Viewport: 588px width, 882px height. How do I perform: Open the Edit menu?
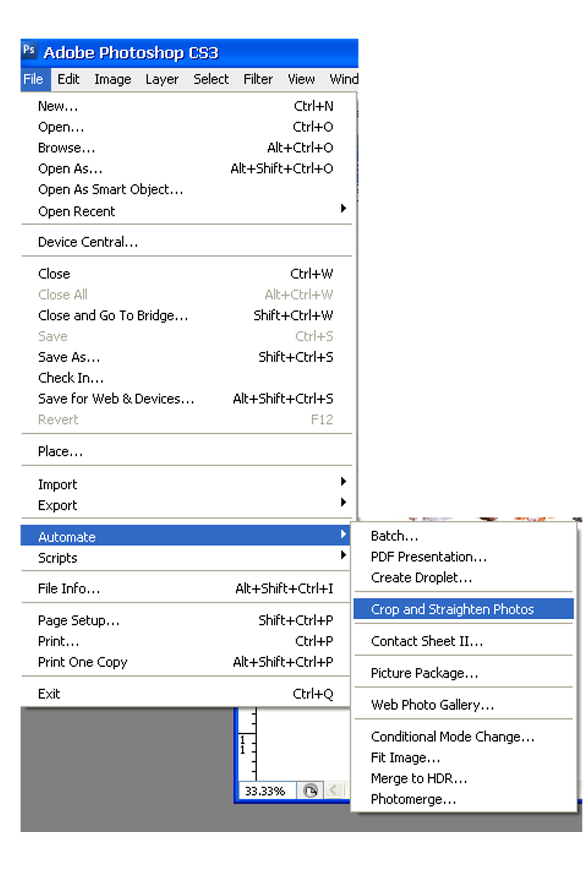coord(68,79)
